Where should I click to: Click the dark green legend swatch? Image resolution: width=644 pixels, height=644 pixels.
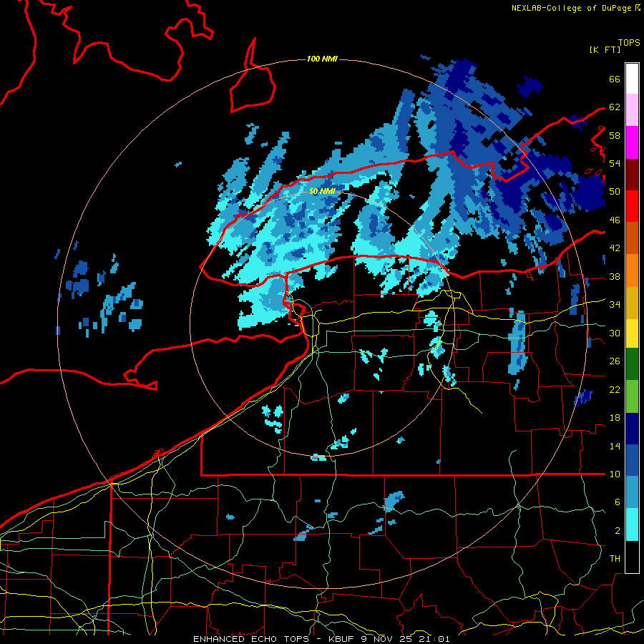(x=632, y=364)
